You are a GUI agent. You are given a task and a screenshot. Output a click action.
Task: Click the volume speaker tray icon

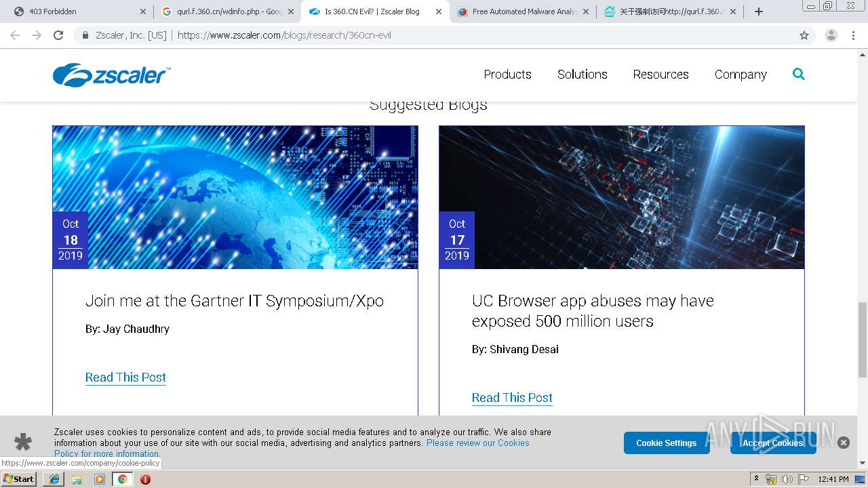pyautogui.click(x=787, y=479)
